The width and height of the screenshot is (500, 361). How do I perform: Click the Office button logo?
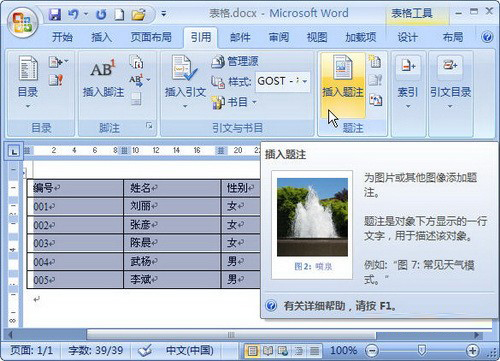(23, 22)
